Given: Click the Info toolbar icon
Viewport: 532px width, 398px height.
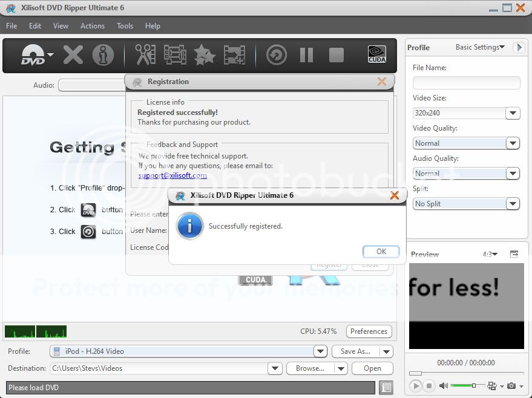Looking at the screenshot, I should pos(103,55).
